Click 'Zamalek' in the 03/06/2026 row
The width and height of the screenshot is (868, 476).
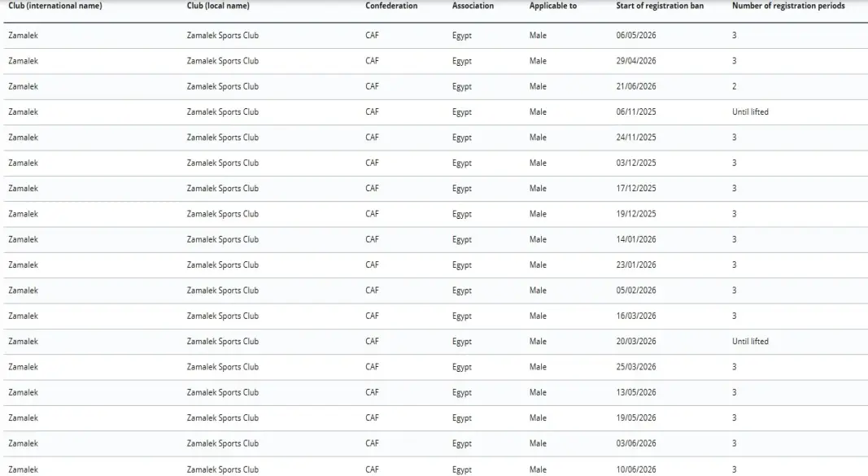coord(24,443)
